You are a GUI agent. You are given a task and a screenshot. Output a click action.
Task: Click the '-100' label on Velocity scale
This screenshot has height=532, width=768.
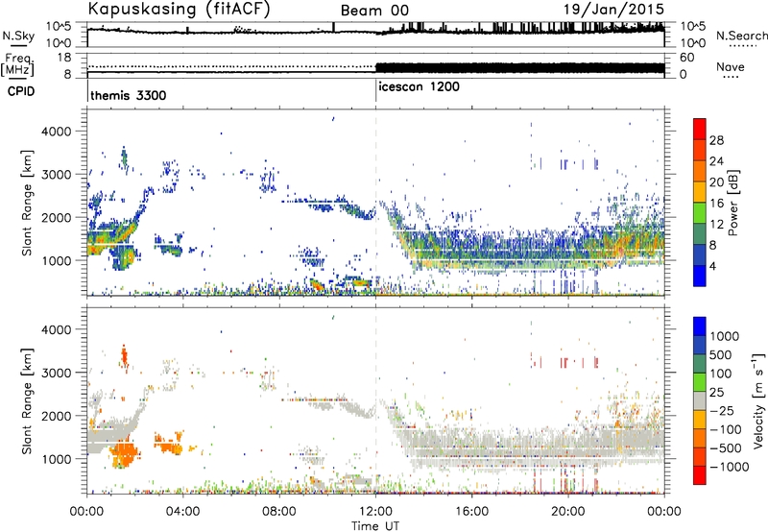726,429
